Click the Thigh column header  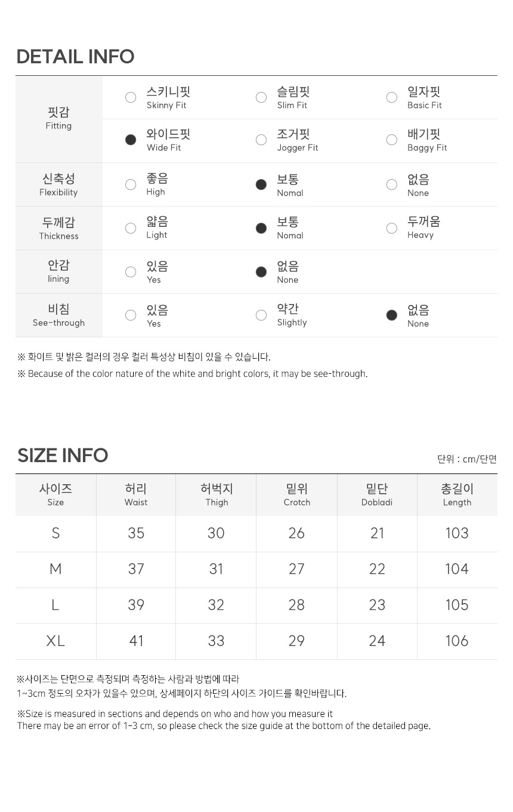tap(217, 495)
